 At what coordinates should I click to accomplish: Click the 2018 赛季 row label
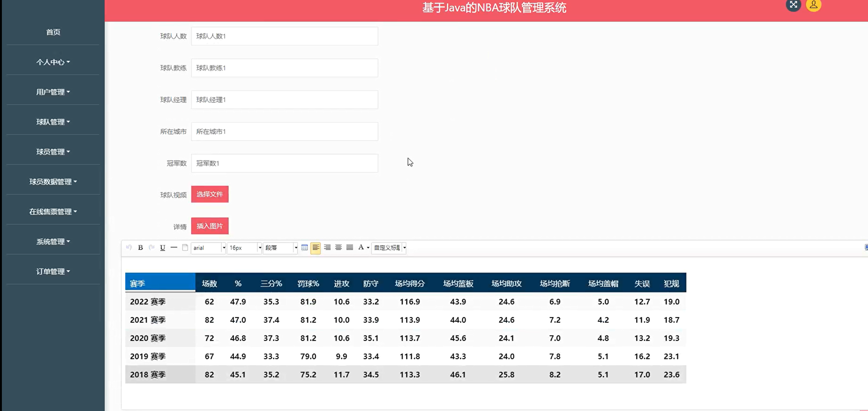click(x=148, y=374)
